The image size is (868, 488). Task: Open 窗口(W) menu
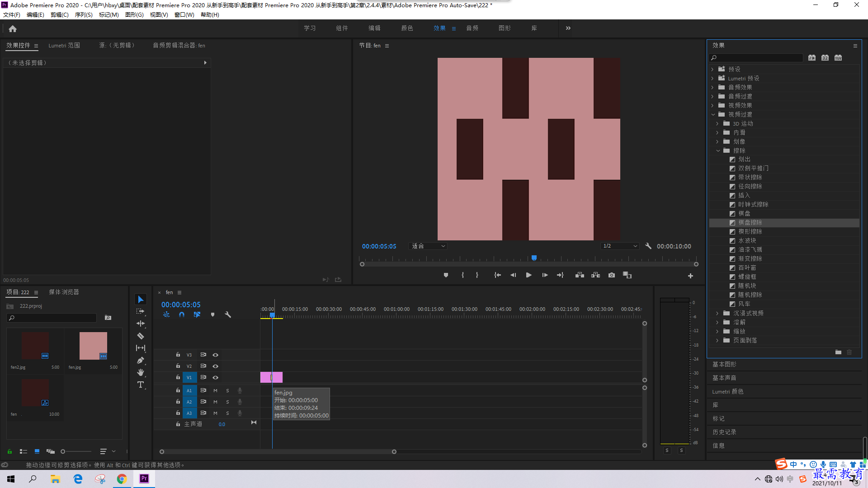point(184,14)
